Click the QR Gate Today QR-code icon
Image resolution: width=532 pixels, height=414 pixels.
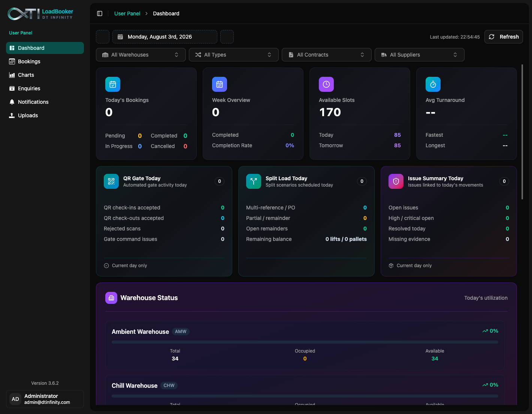pyautogui.click(x=111, y=181)
